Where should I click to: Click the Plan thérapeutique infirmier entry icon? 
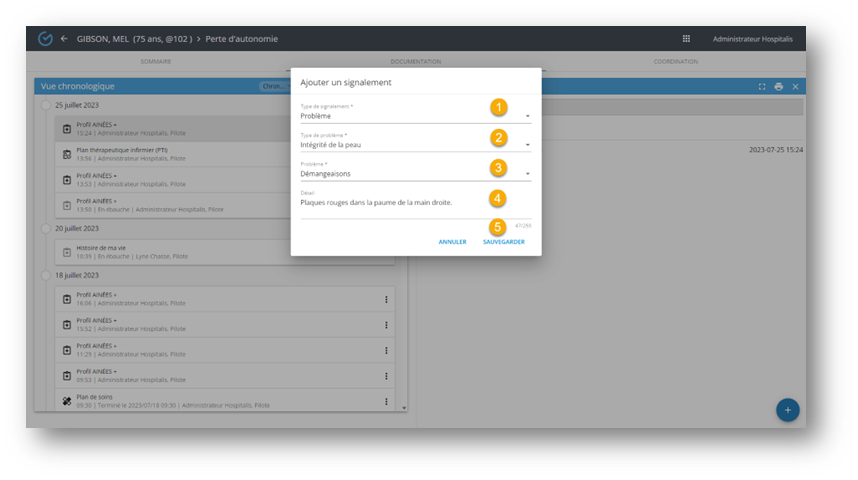(67, 154)
